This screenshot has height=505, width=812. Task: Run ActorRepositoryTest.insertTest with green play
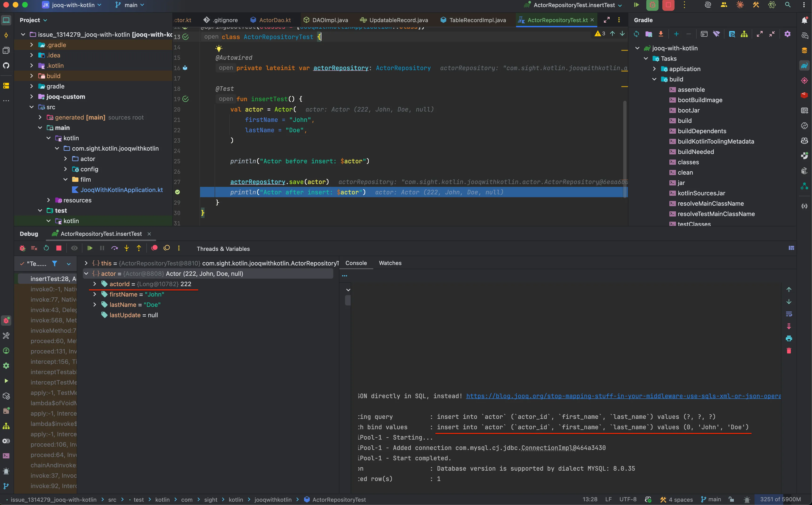636,5
